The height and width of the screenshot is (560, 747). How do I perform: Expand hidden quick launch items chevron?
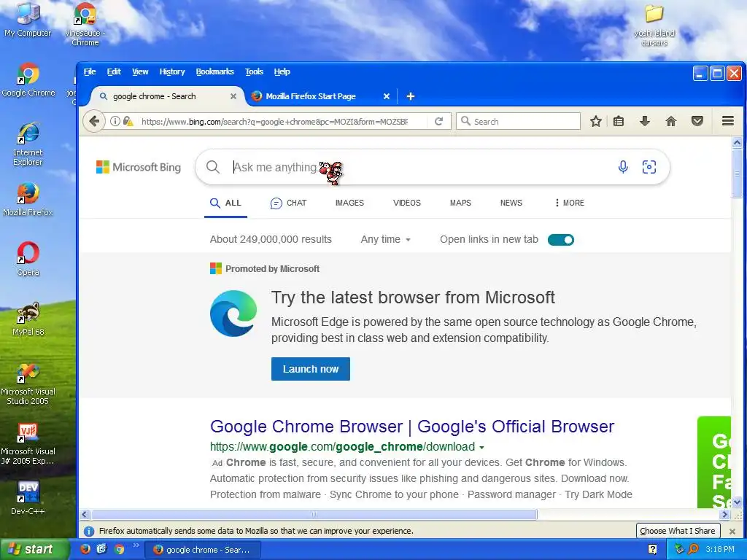coord(136,545)
